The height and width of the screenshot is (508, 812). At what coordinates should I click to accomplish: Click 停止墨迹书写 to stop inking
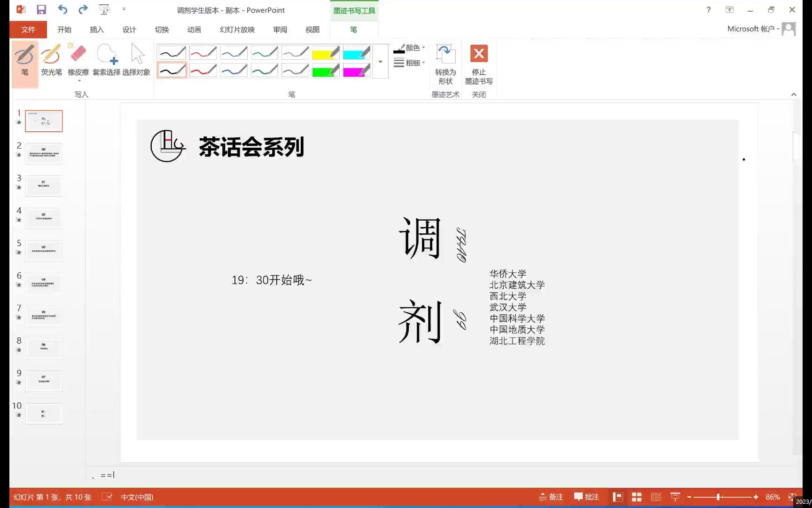[x=478, y=63]
